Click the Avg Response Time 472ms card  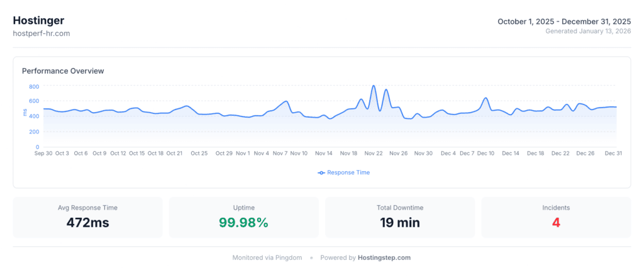pyautogui.click(x=87, y=217)
